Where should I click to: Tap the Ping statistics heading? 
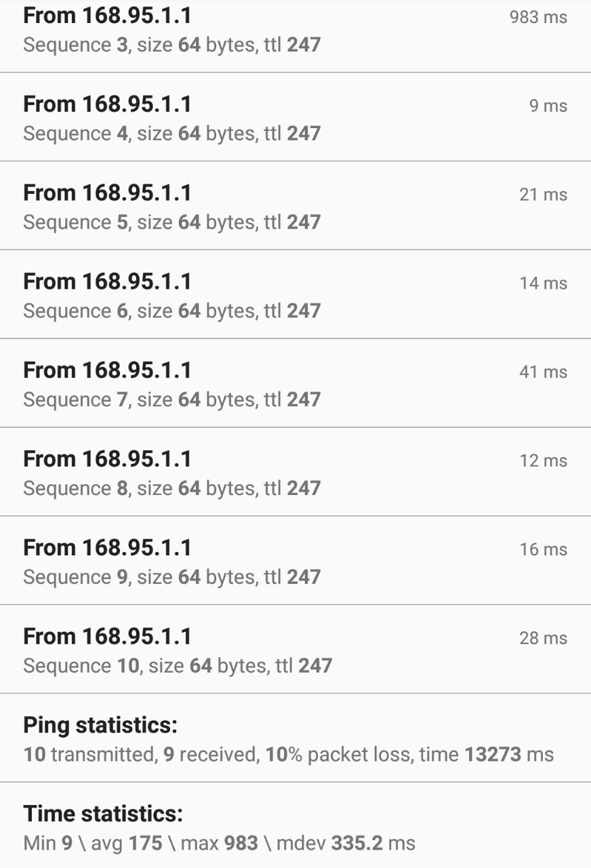tap(100, 725)
